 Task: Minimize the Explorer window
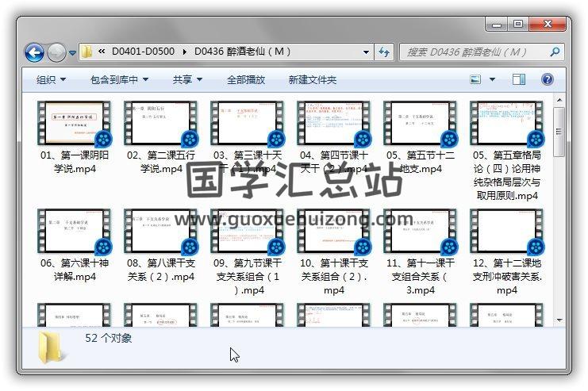click(497, 25)
